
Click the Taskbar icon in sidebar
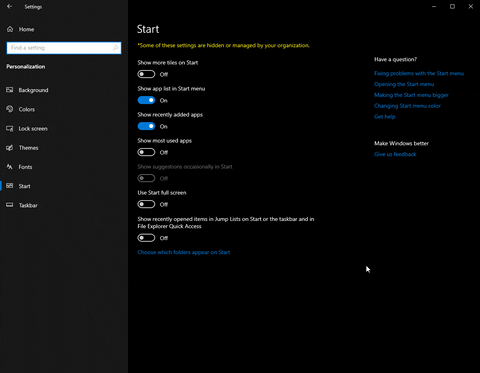click(10, 205)
